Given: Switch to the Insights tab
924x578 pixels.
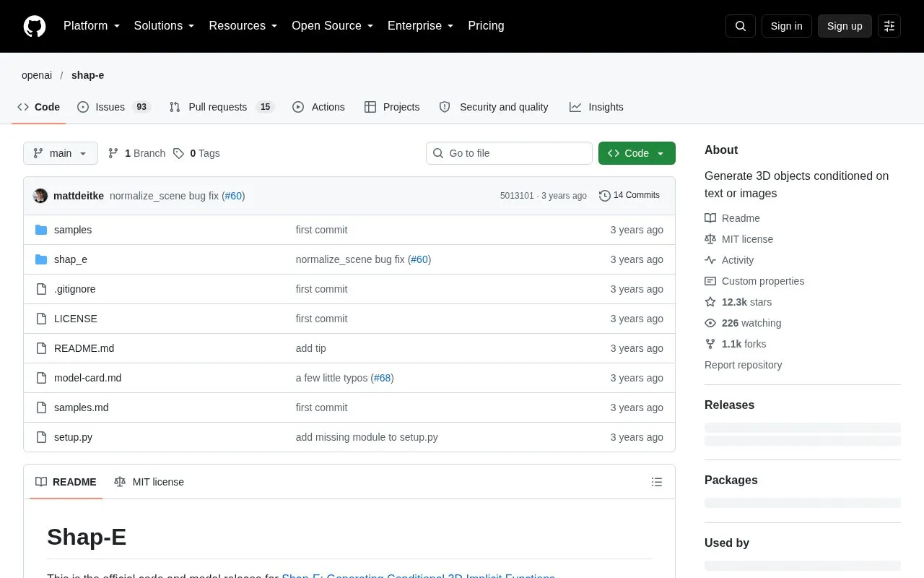Looking at the screenshot, I should [x=596, y=107].
